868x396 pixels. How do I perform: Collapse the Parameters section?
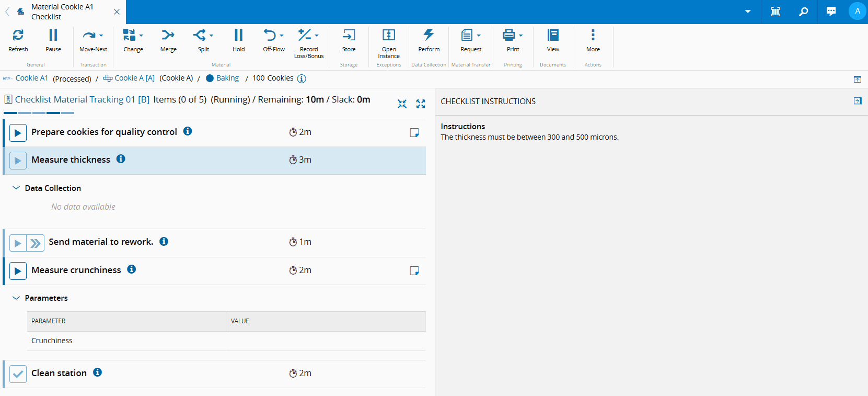16,298
